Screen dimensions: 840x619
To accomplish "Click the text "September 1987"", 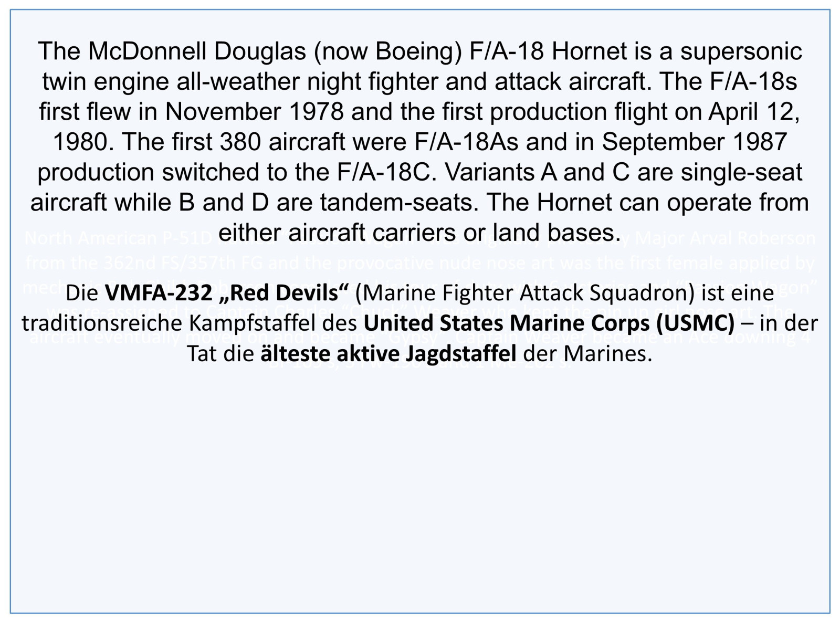I will click(694, 142).
